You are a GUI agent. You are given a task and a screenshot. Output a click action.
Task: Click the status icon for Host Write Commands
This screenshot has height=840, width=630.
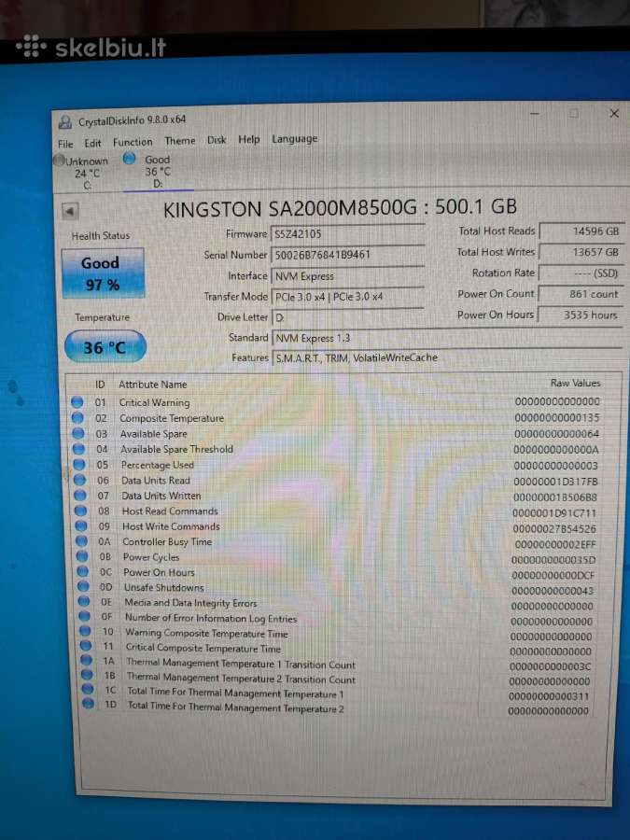[81, 526]
